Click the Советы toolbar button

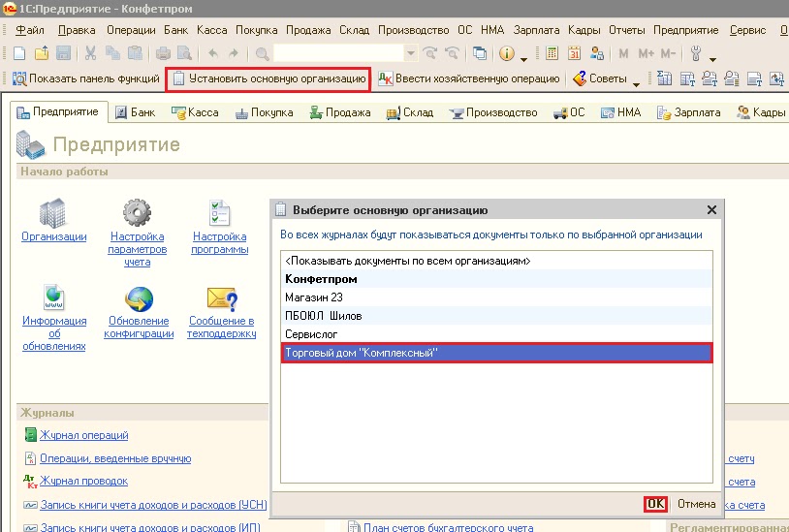point(600,78)
